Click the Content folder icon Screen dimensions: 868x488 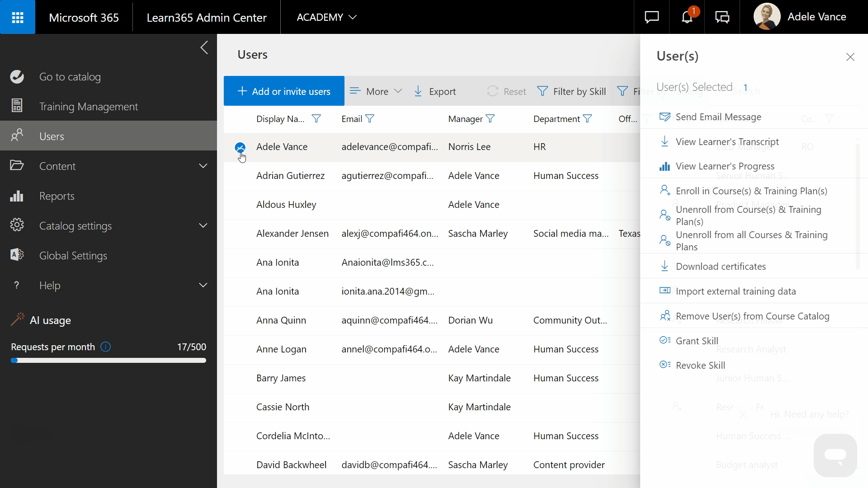[17, 165]
